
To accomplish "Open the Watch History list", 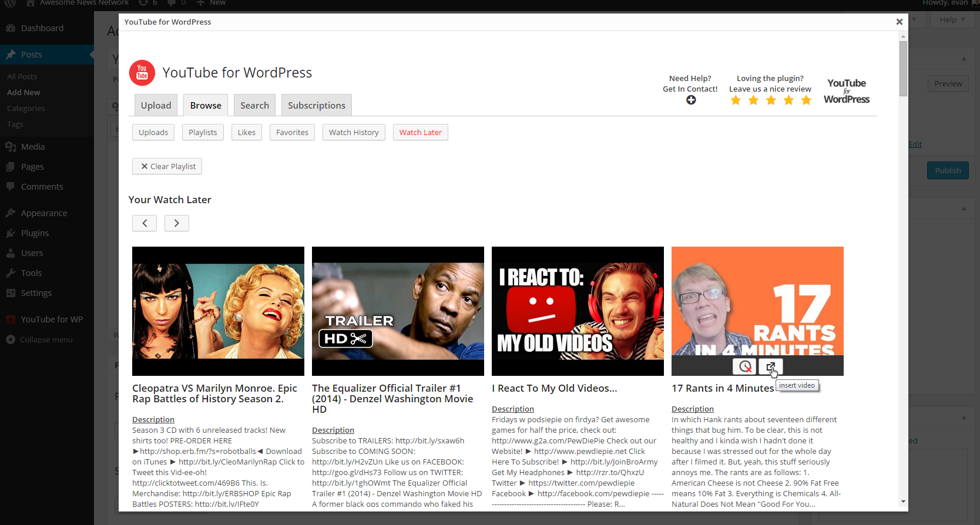I will point(354,132).
